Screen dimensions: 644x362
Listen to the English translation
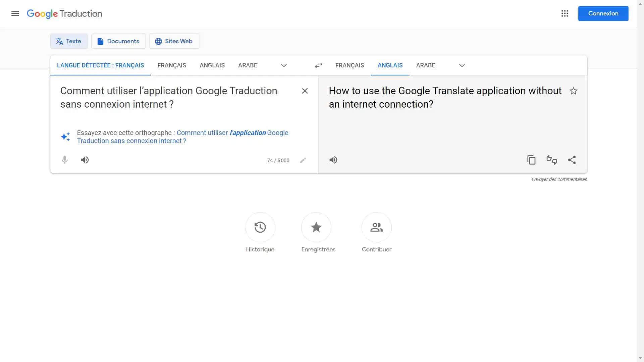[333, 160]
